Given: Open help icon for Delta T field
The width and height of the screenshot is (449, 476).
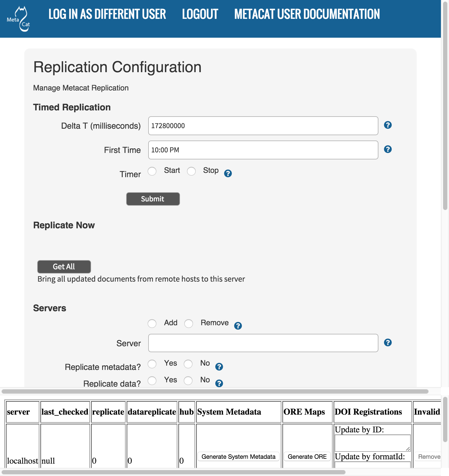Looking at the screenshot, I should pos(388,125).
